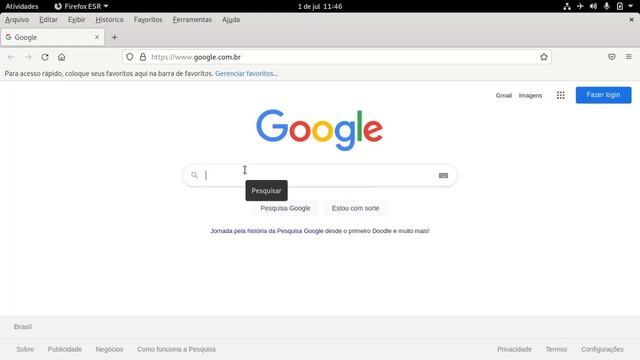
Task: Click the Estou com sorte button
Action: point(356,208)
